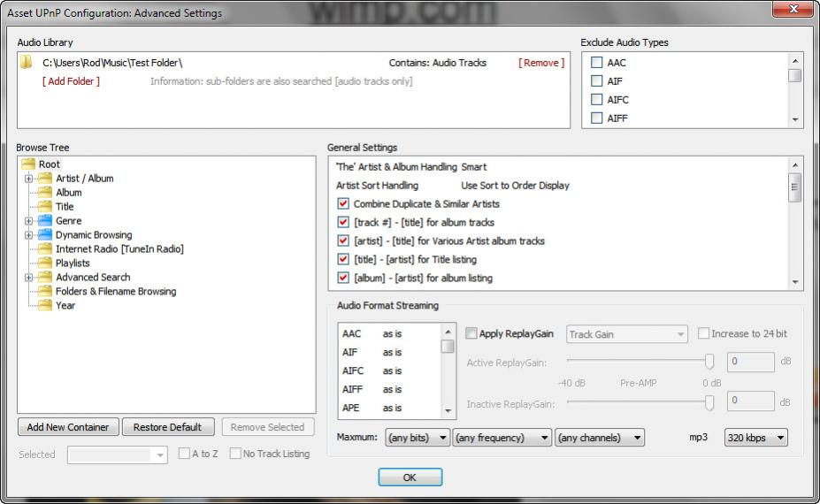Check AAC in Exclude Audio Types
Screen dimensions: 820x504
click(x=597, y=63)
